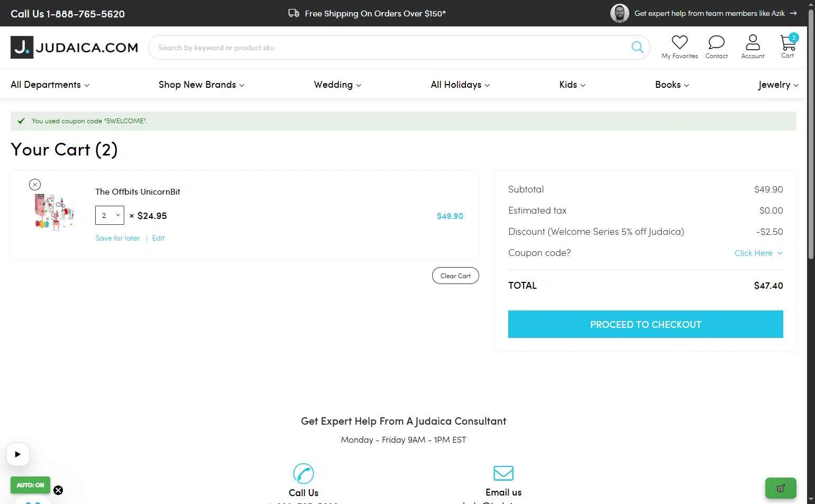
Task: Click Save for later link
Action: coord(117,238)
